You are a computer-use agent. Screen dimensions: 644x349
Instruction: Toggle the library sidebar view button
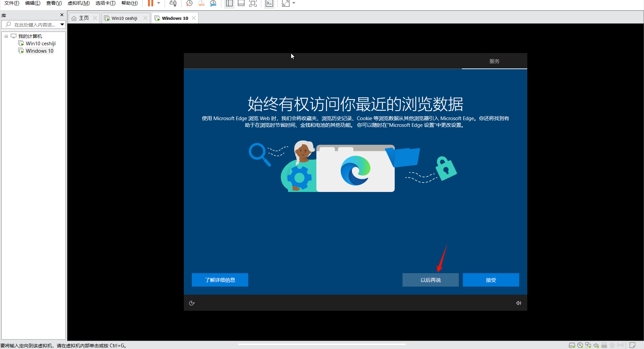(229, 3)
